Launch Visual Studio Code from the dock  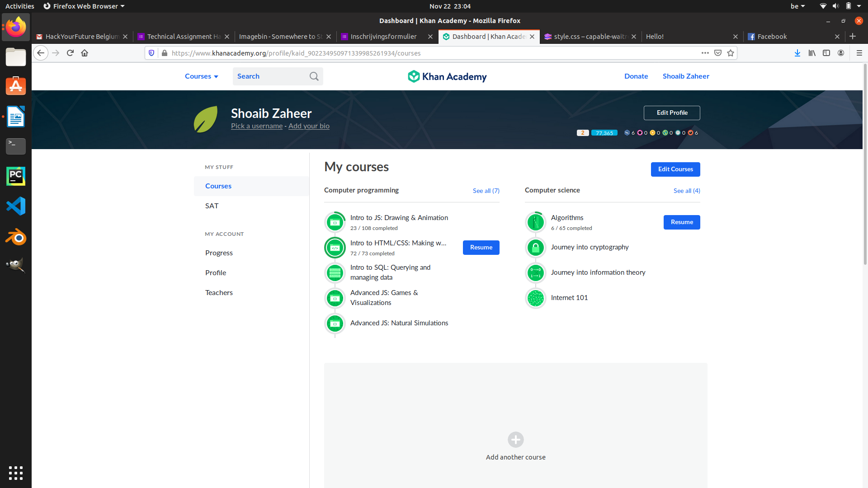[x=16, y=206]
